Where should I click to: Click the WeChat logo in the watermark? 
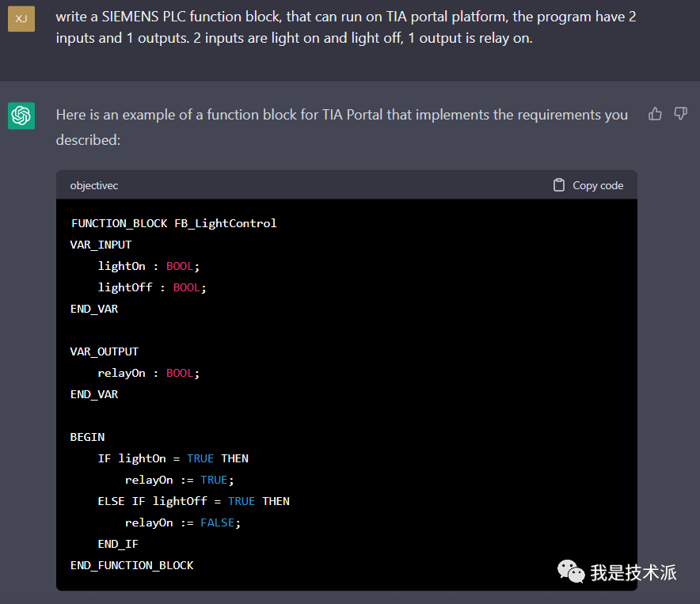pos(571,571)
